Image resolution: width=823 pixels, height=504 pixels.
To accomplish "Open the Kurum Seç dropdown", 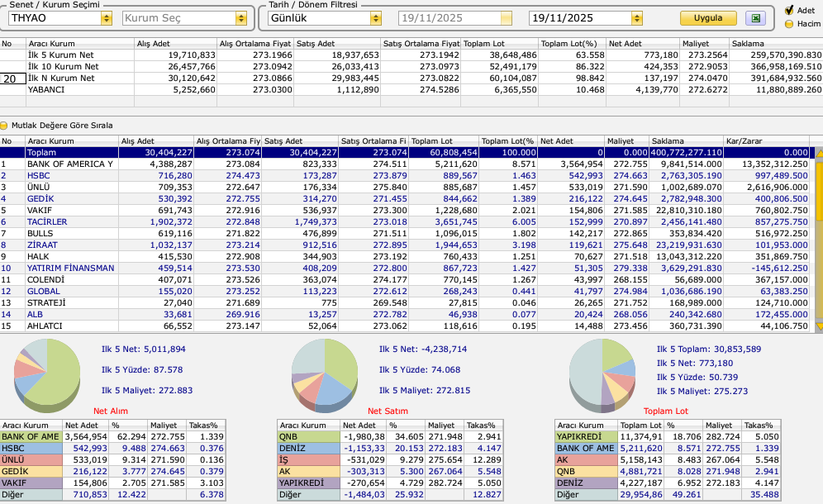I will [241, 18].
